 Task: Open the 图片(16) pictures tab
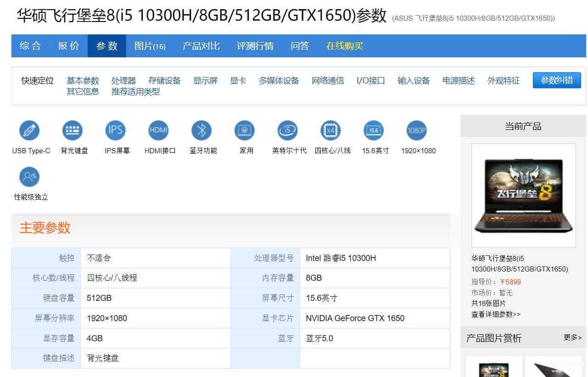coord(150,46)
